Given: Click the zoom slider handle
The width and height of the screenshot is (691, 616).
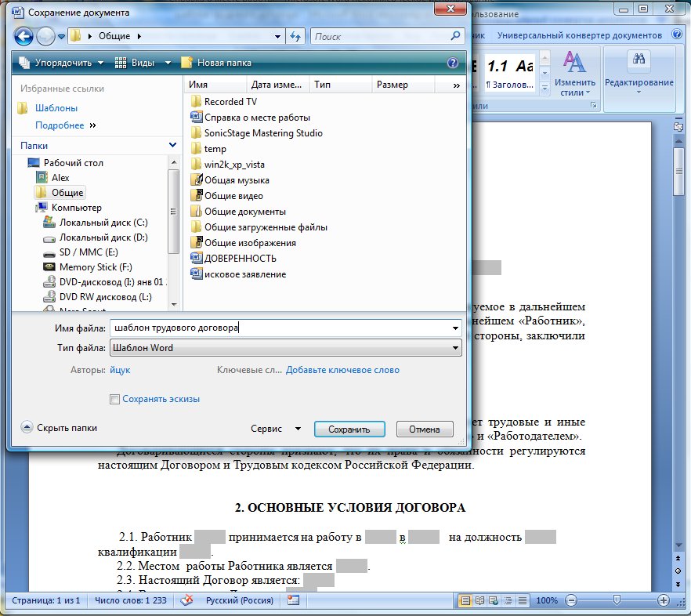Looking at the screenshot, I should [617, 600].
